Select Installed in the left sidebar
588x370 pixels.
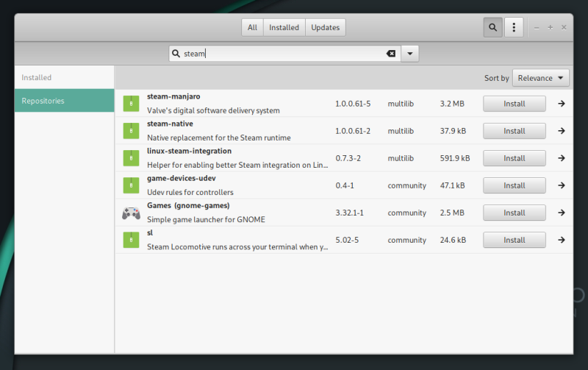[x=37, y=77]
